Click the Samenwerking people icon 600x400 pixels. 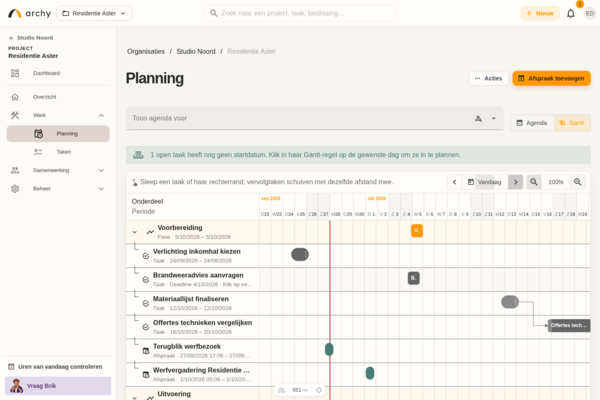coord(15,170)
